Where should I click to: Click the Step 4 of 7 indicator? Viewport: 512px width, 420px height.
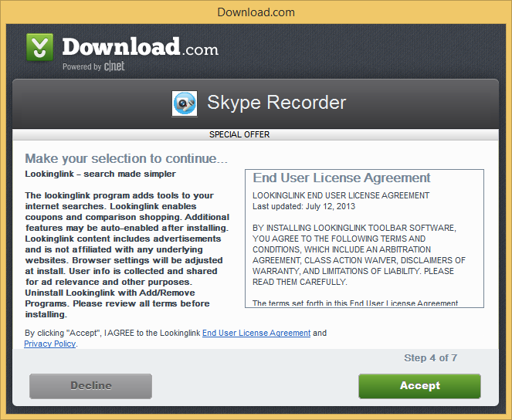430,358
